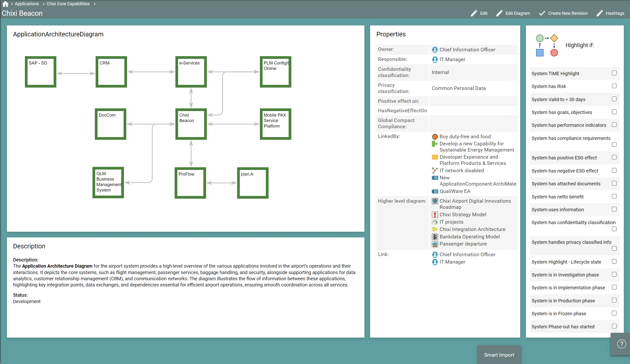Select the SAP - SD application box
This screenshot has width=630, height=364.
pos(40,72)
